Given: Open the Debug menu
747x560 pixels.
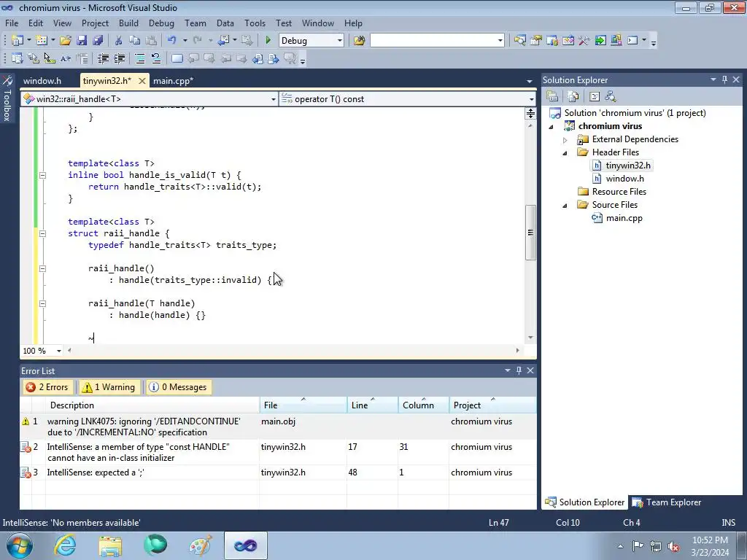Looking at the screenshot, I should [161, 23].
